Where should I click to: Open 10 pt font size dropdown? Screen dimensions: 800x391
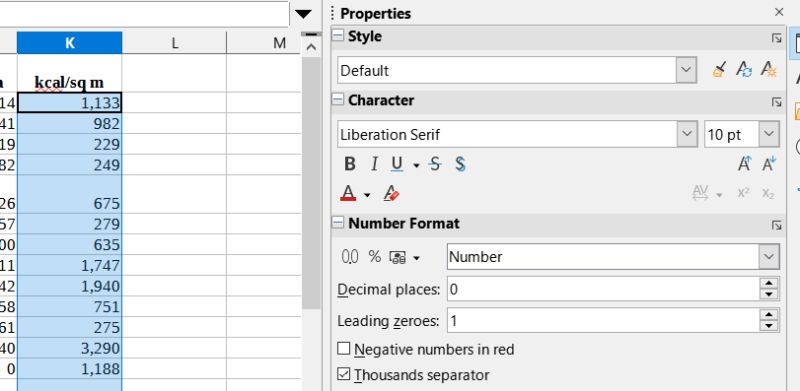click(x=769, y=134)
